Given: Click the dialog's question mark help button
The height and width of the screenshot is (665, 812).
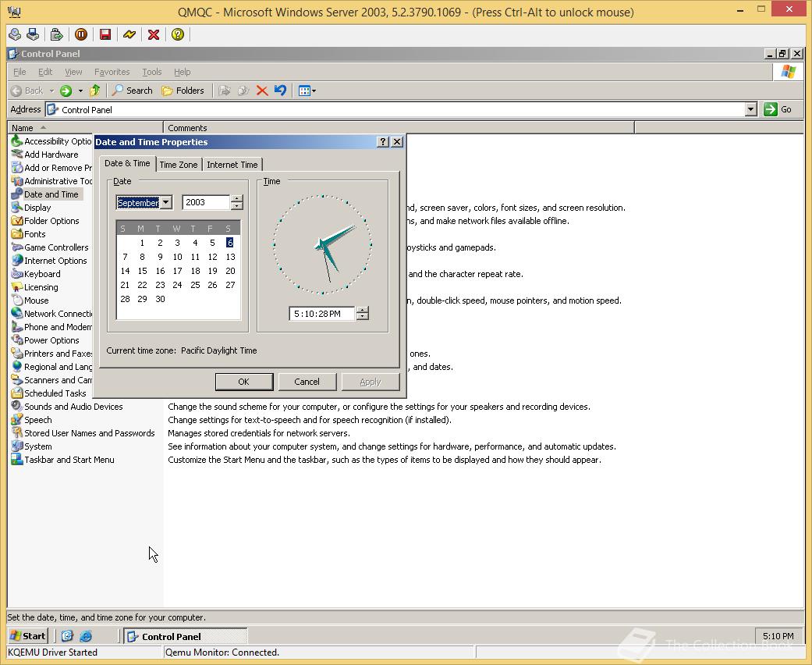Looking at the screenshot, I should [383, 142].
